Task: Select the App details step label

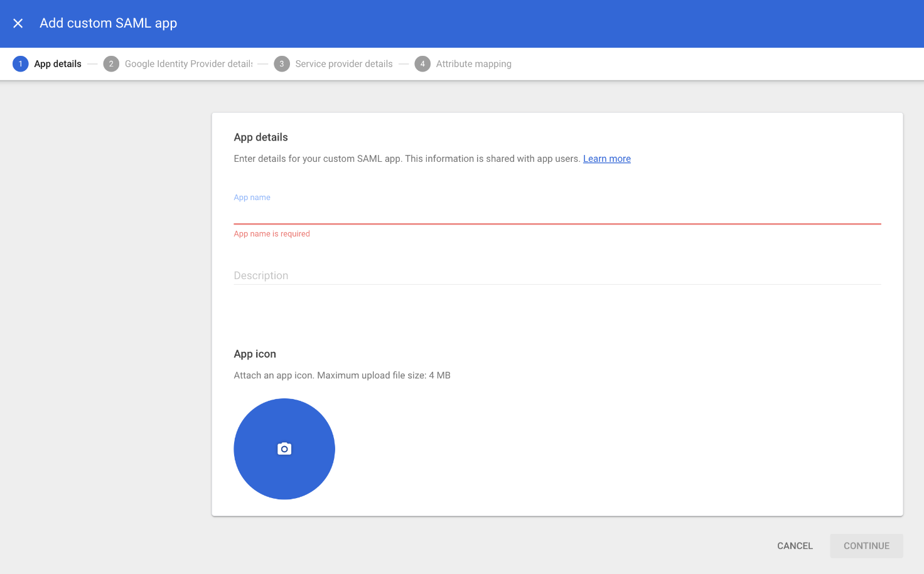Action: point(58,64)
